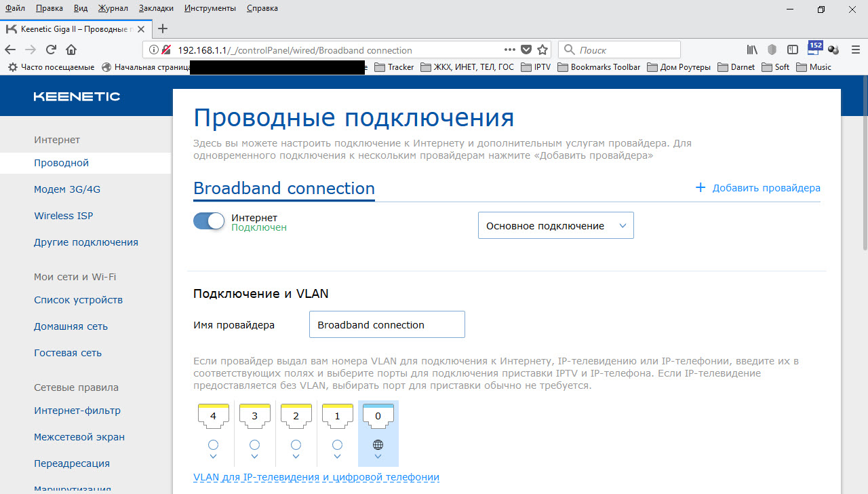The width and height of the screenshot is (868, 494).
Task: Click the globe icon under port 0
Action: [x=378, y=445]
